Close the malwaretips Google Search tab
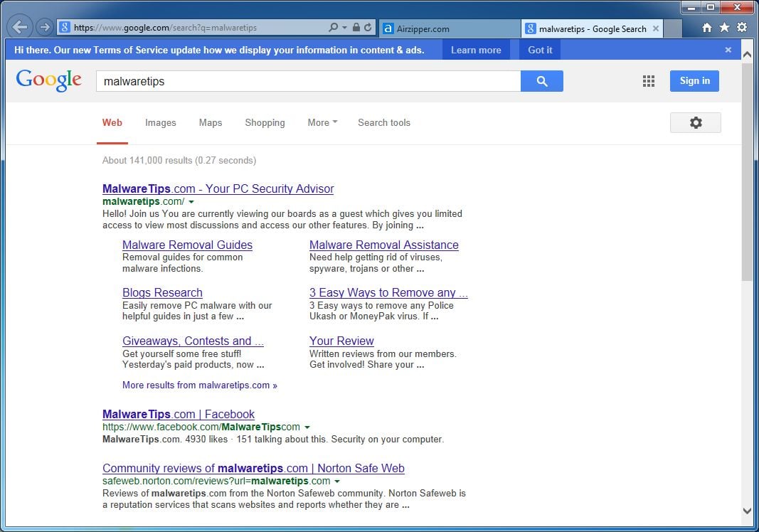The image size is (759, 532). point(655,28)
